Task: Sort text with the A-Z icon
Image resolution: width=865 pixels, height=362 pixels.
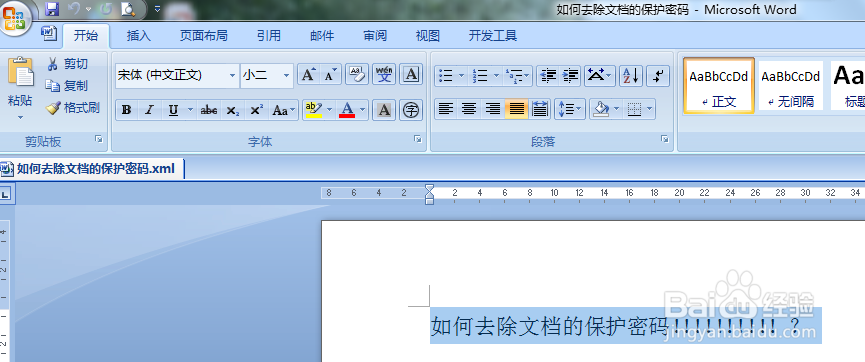Action: pos(631,76)
